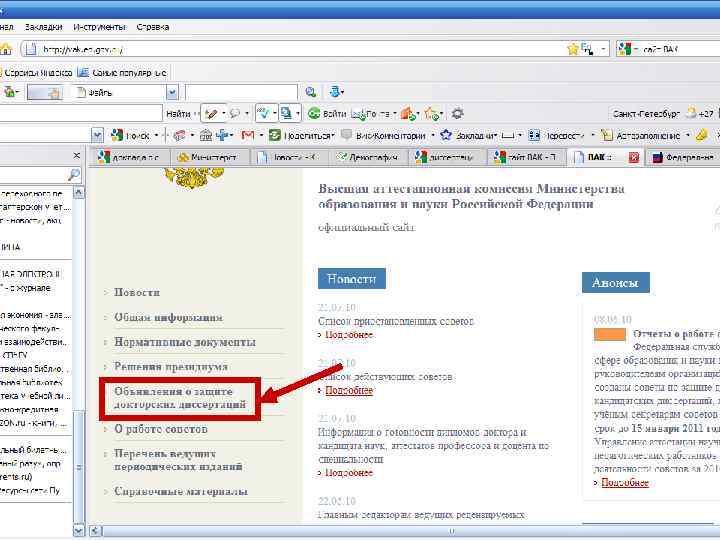
Task: Click Подробнее under Список приостановленных советов
Action: coord(349,335)
